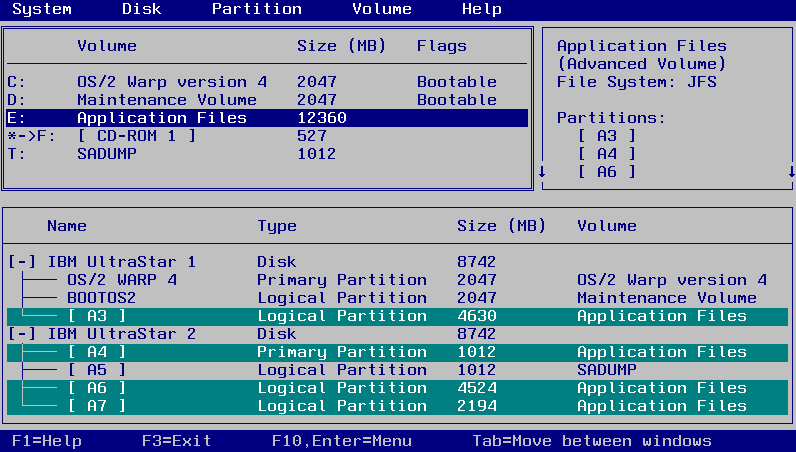796x452 pixels.
Task: Click the SADUMP volume name in A5 row
Action: tap(607, 370)
